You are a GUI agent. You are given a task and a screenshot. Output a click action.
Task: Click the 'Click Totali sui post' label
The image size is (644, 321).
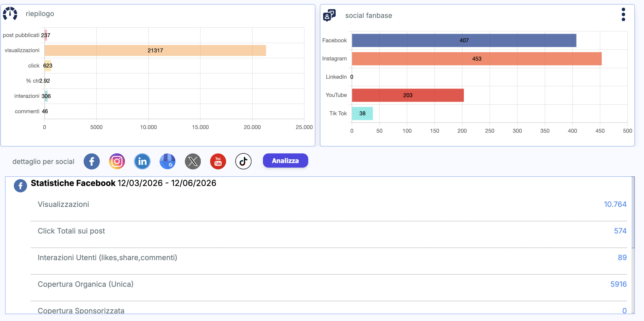point(71,231)
